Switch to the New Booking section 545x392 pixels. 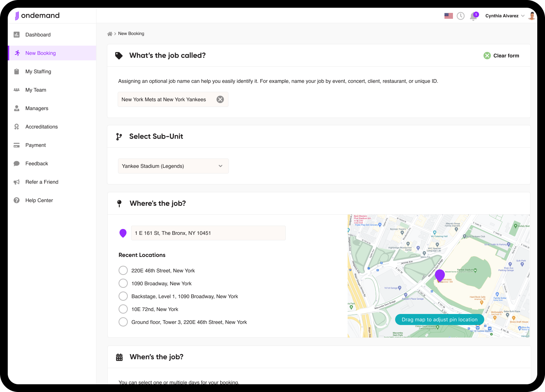(41, 53)
